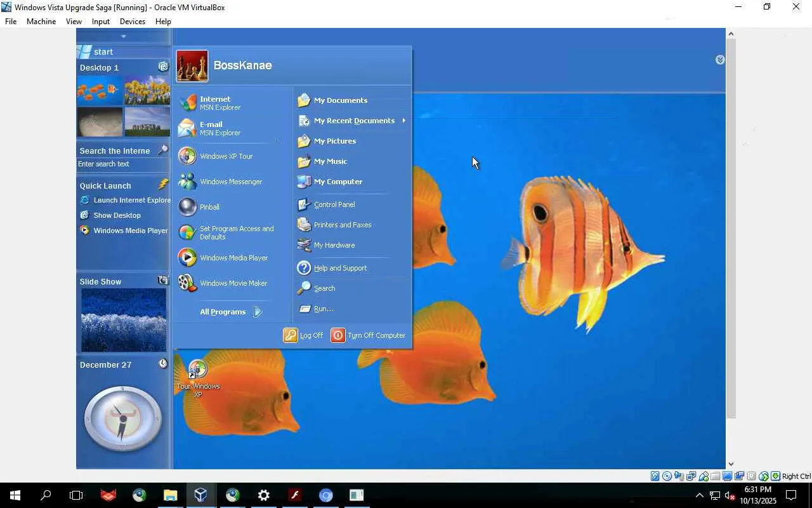Open Settings gear on the taskbar
Viewport: 812px width, 508px height.
point(263,495)
